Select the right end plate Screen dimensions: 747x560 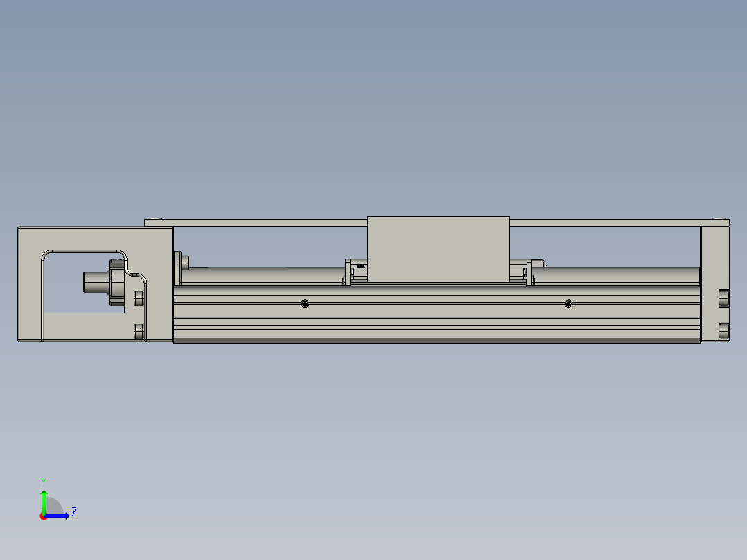[x=714, y=284]
